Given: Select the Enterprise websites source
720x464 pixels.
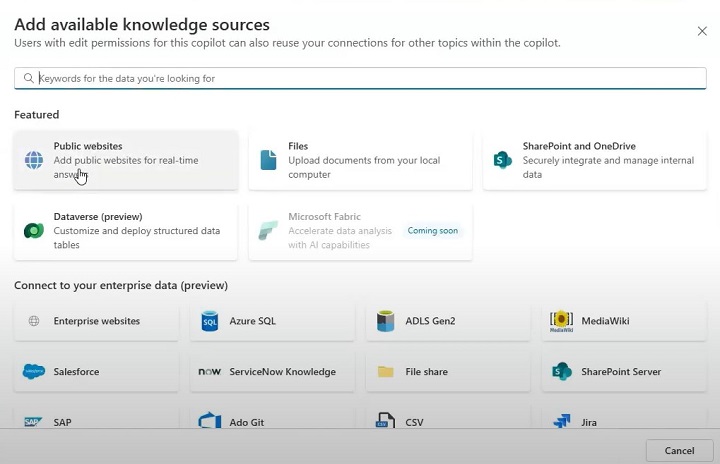Looking at the screenshot, I should pos(96,321).
